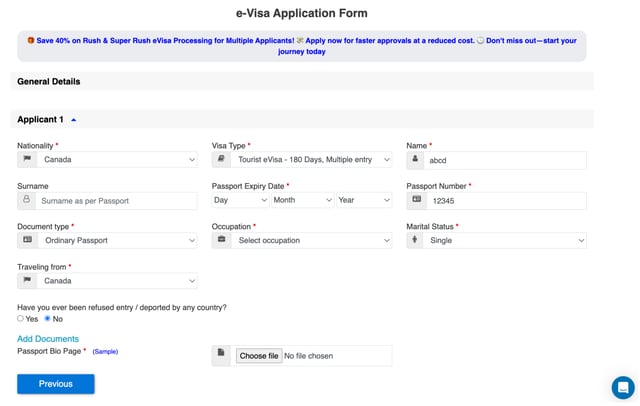Click the person icon beside Marital Status

tap(415, 240)
